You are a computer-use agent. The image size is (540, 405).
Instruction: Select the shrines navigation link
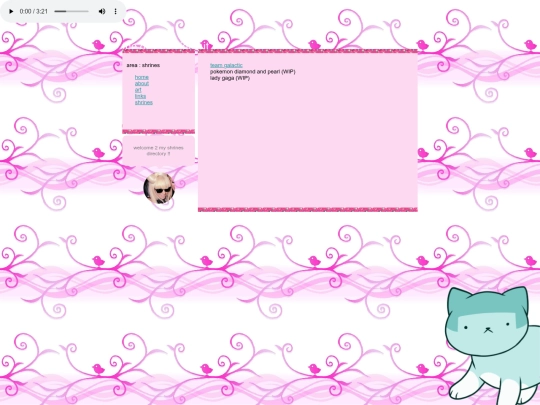(144, 102)
